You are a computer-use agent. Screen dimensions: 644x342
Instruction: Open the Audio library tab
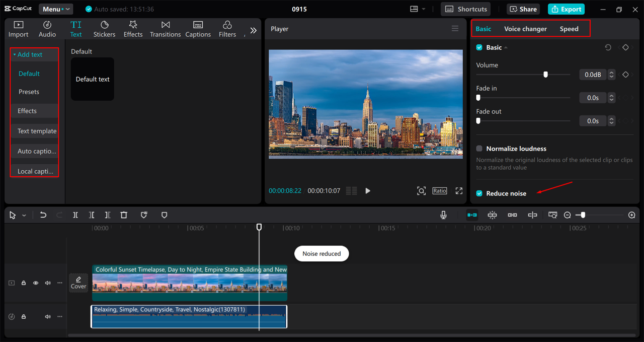tap(47, 29)
